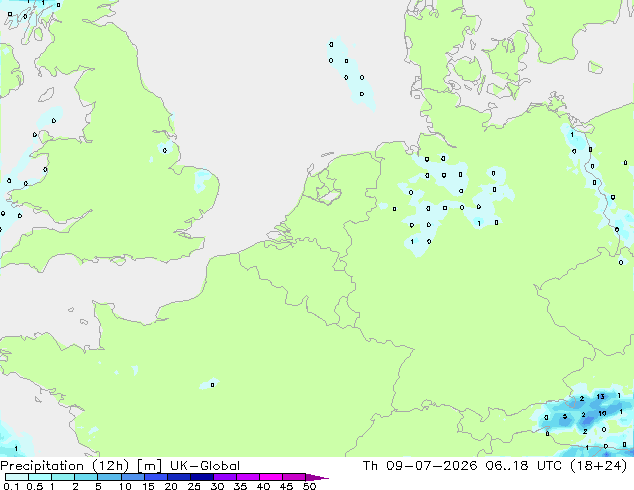The width and height of the screenshot is (634, 490).
Task: Click the "10" precipitation value over the Alps
Action: click(x=602, y=413)
